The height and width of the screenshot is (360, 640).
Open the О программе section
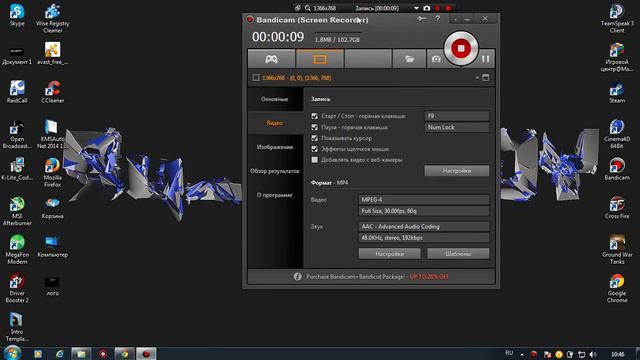(x=275, y=195)
